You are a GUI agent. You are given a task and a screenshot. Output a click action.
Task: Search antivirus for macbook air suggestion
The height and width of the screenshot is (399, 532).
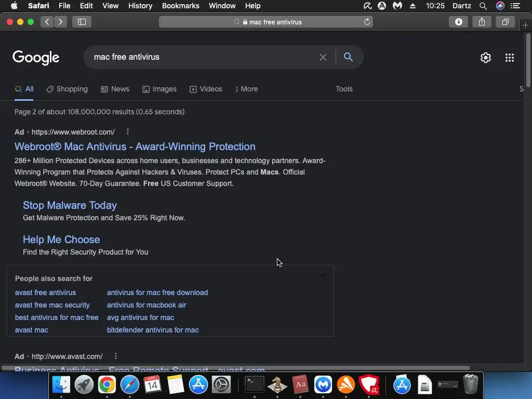point(147,305)
